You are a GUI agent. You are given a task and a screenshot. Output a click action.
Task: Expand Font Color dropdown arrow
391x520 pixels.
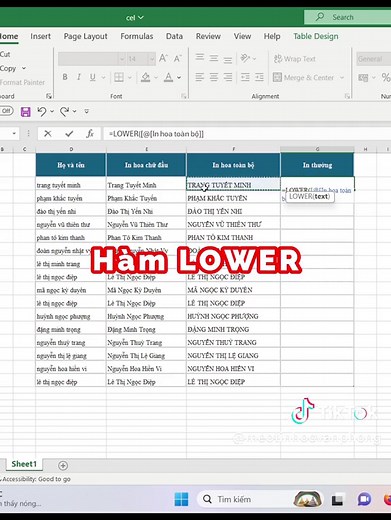(x=179, y=78)
